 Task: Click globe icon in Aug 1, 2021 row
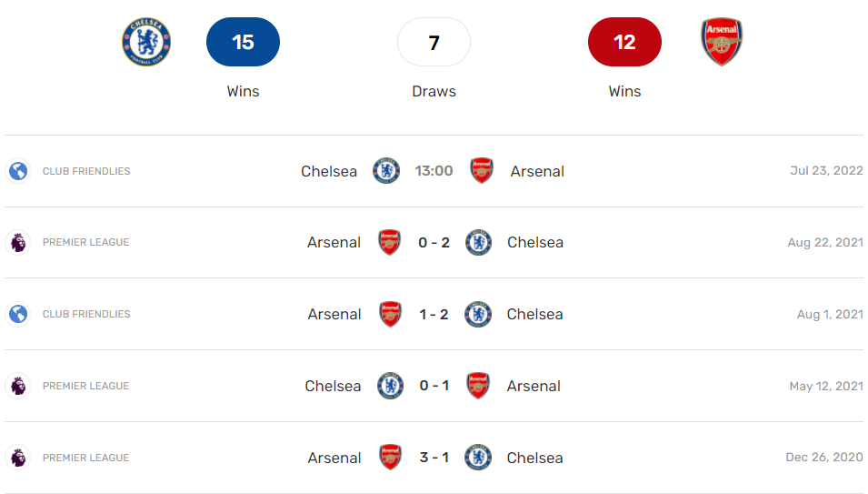(x=17, y=314)
